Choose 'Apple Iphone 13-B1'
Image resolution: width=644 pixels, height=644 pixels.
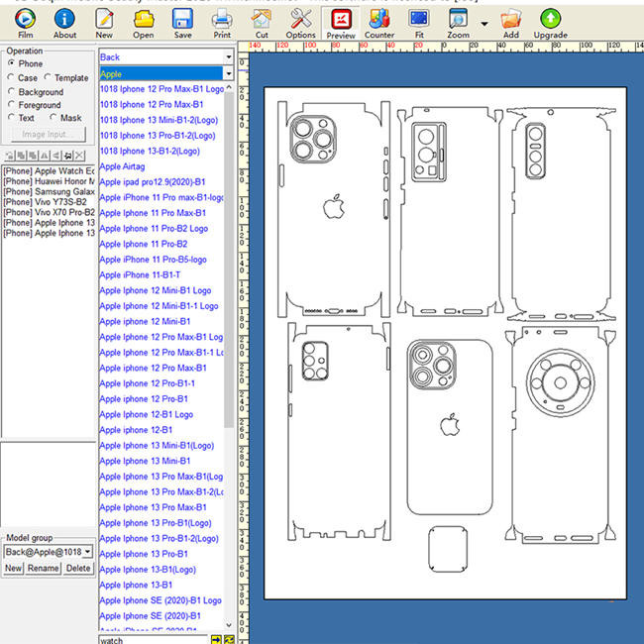coord(136,585)
